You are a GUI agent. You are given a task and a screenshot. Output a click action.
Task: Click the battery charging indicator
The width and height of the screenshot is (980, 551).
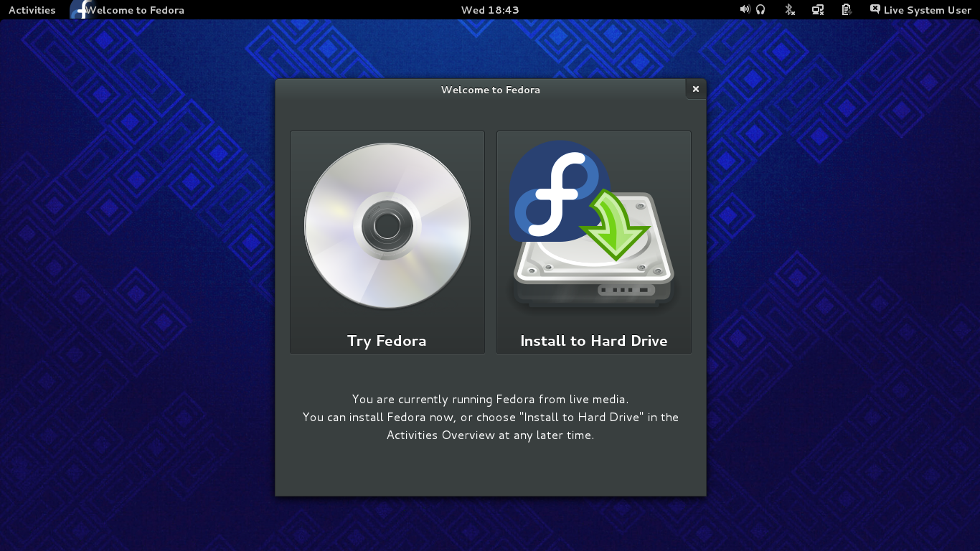[x=847, y=9]
